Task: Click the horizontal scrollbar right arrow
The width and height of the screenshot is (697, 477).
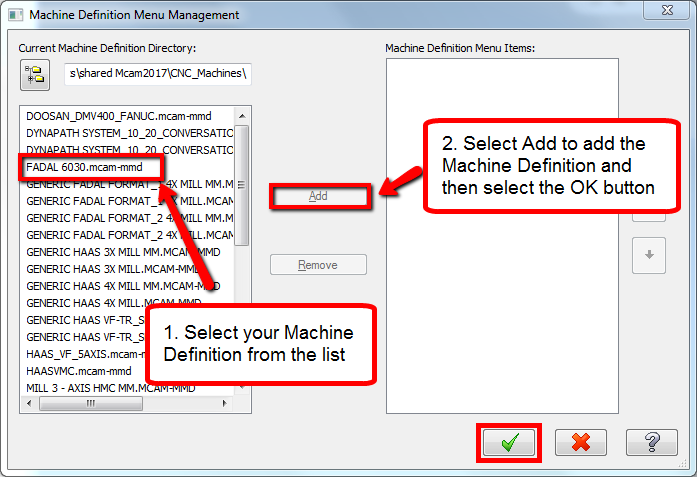Action: [x=224, y=404]
